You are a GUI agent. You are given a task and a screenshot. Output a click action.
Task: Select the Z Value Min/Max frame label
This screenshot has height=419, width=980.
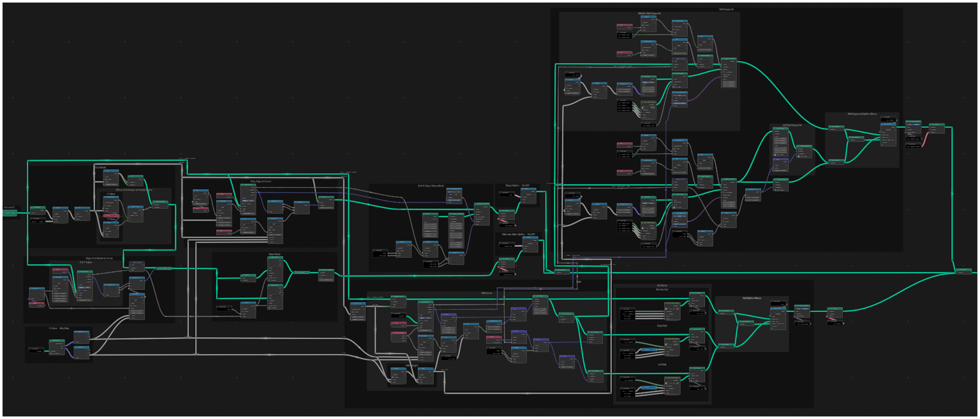click(x=59, y=328)
